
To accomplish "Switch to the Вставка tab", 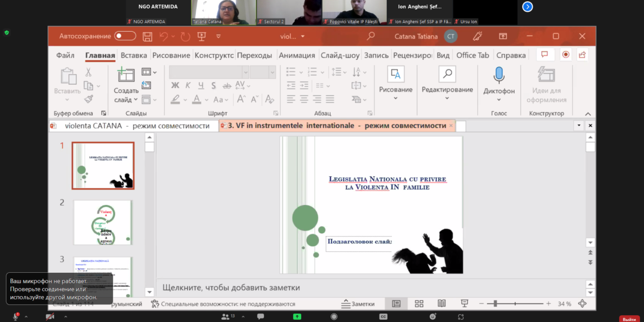I will click(134, 55).
